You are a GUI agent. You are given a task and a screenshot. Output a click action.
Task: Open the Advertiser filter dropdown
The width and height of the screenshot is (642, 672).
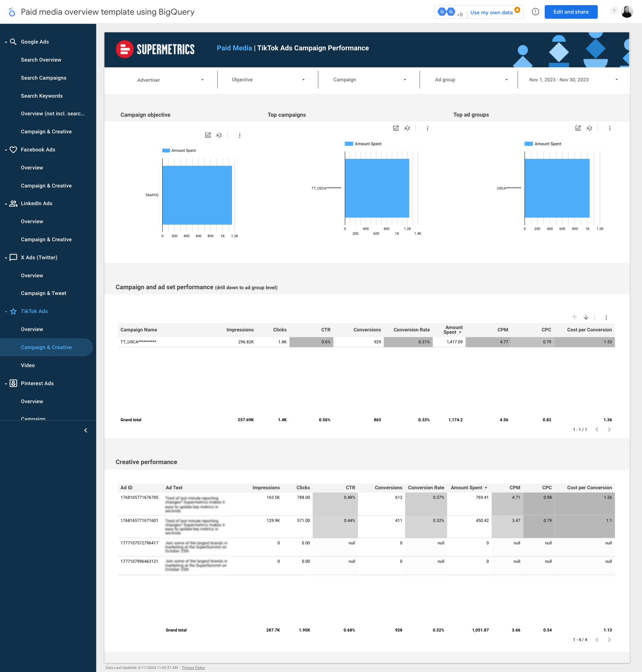coord(170,80)
